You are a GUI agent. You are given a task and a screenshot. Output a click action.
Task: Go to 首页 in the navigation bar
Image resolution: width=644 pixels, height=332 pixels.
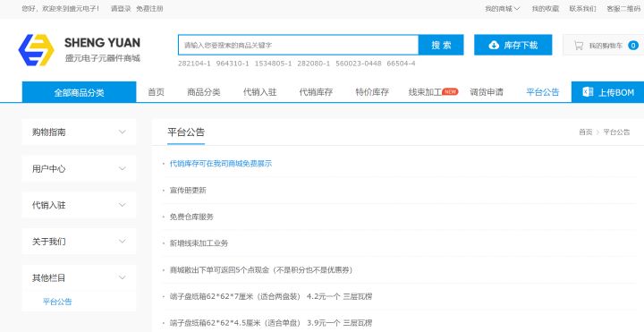point(156,92)
